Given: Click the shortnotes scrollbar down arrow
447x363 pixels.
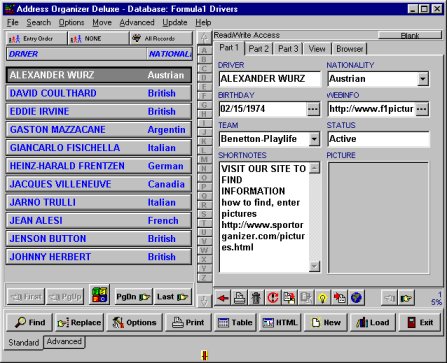Looking at the screenshot, I should click(314, 266).
